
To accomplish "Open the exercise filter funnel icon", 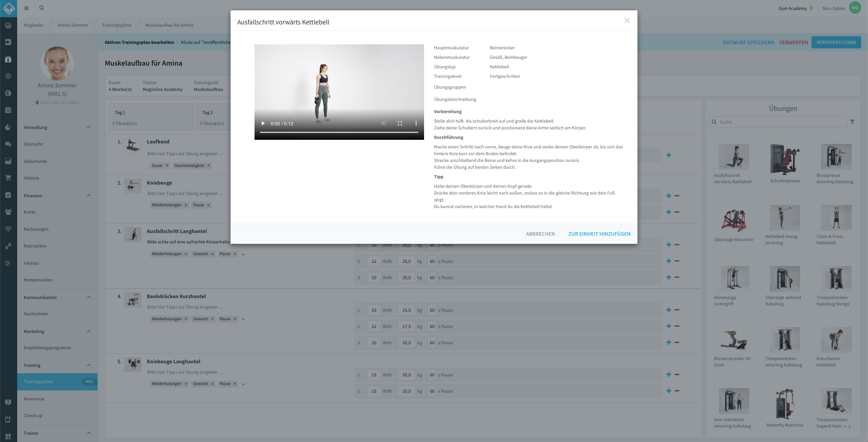I will pyautogui.click(x=852, y=122).
